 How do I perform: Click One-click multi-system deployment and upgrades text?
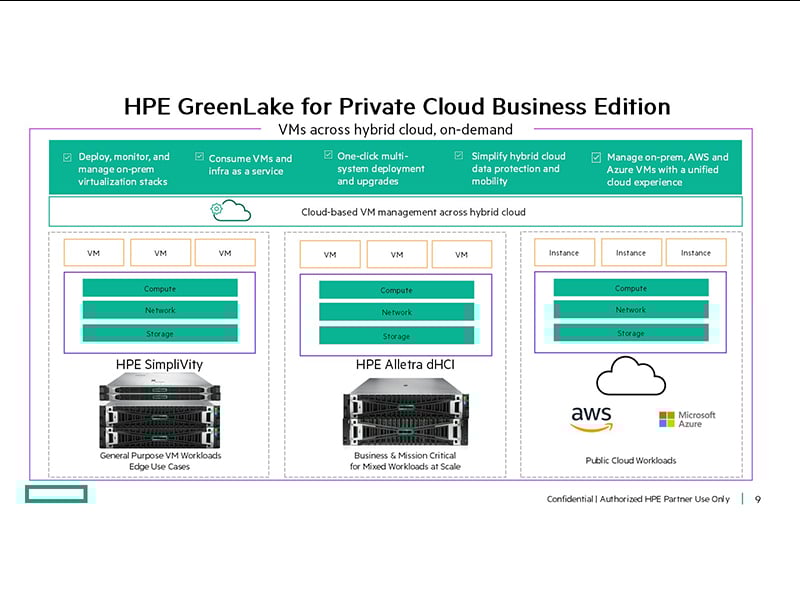(381, 168)
